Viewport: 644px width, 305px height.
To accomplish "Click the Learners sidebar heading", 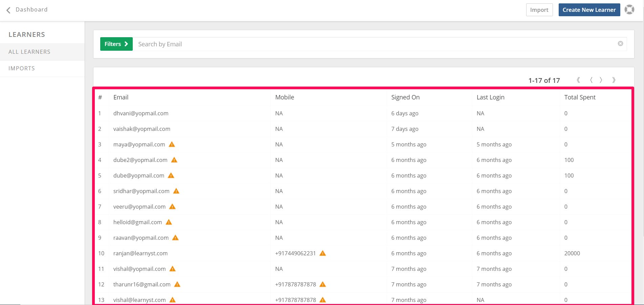I will pyautogui.click(x=27, y=34).
